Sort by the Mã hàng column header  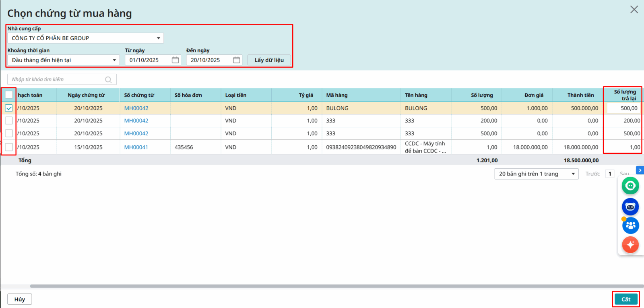pyautogui.click(x=336, y=95)
